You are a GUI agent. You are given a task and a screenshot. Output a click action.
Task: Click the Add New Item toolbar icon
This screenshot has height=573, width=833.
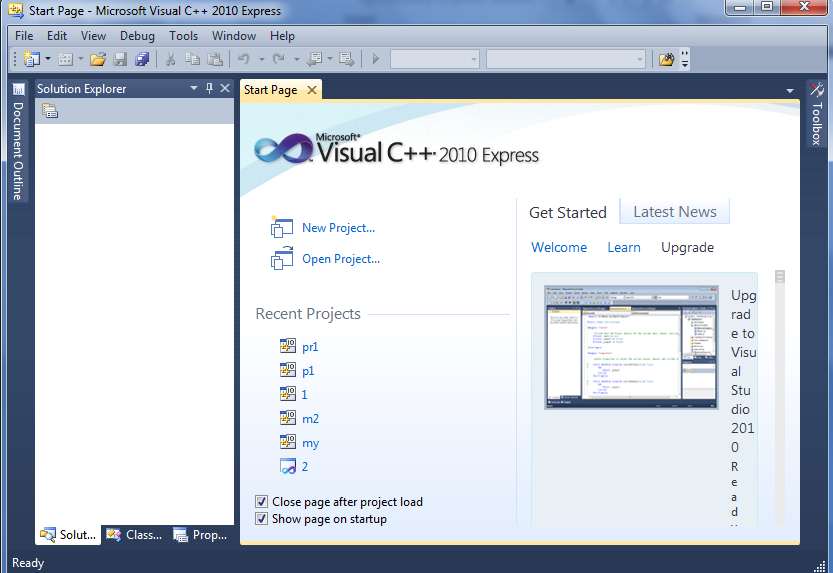(x=65, y=59)
